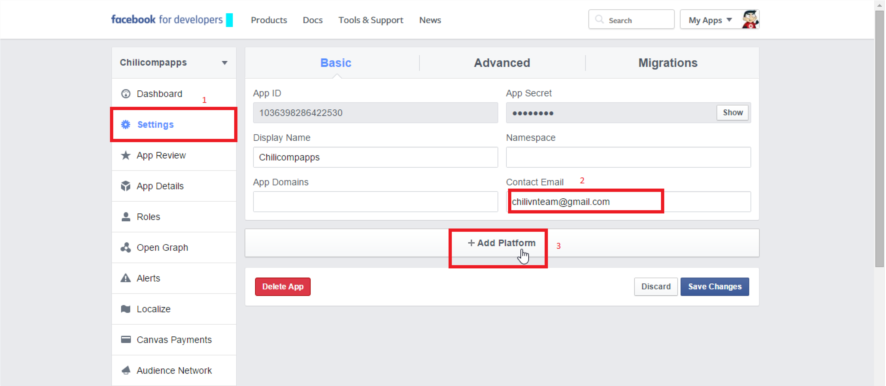Show the App Secret
This screenshot has width=886, height=386.
tap(732, 112)
